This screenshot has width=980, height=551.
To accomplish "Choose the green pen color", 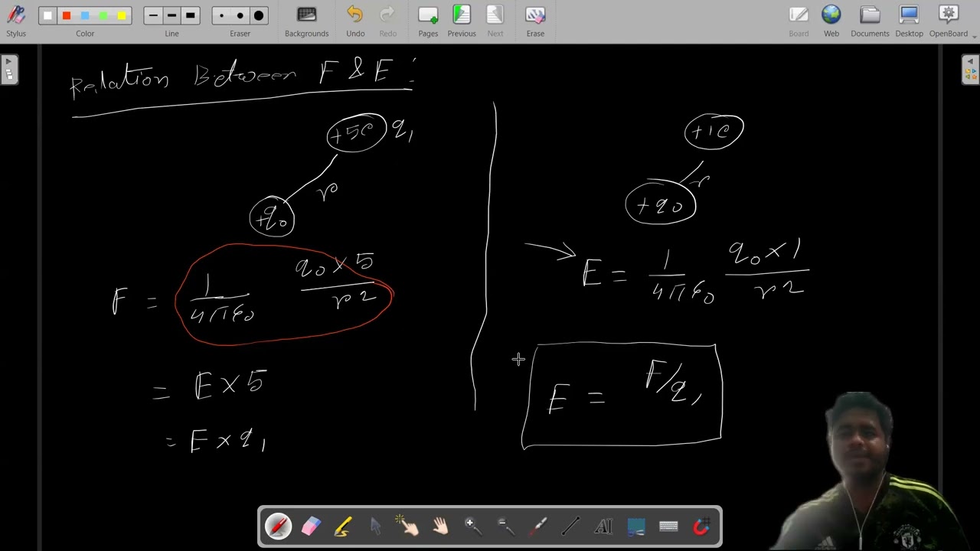I will tap(103, 15).
